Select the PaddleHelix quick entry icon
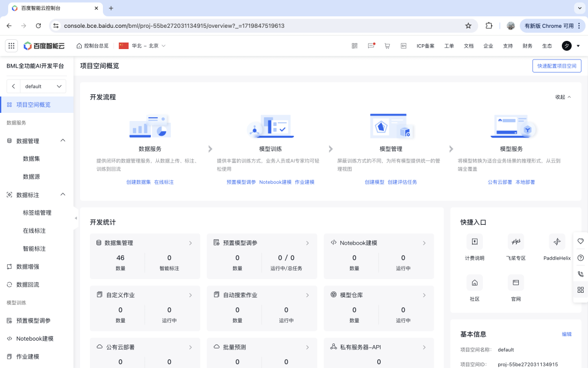The height and width of the screenshot is (368, 588). (x=556, y=242)
